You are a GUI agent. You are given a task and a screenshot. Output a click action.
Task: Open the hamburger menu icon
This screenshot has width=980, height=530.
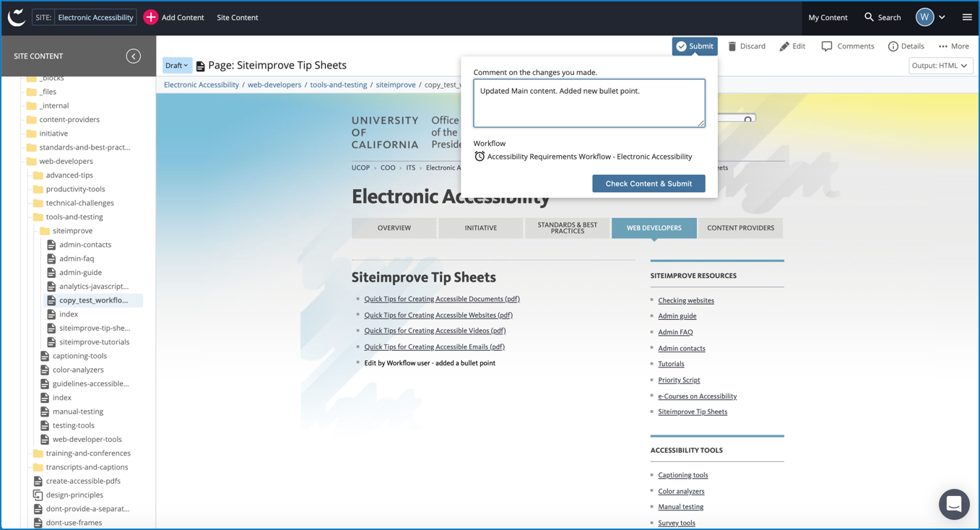(967, 17)
